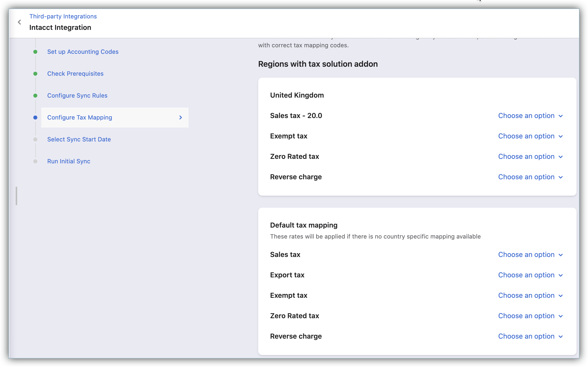Choose option for default Export tax
The height and width of the screenshot is (367, 588).
click(531, 275)
